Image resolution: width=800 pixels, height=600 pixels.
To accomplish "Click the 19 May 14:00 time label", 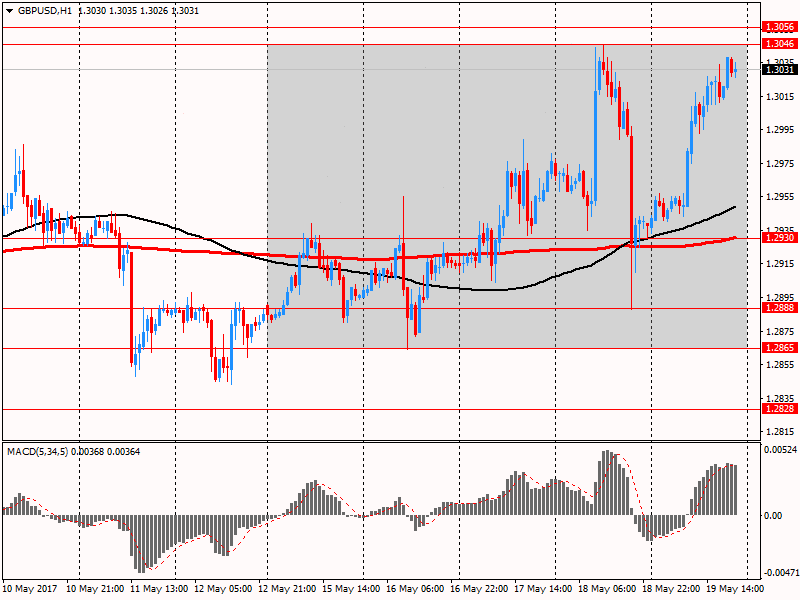I will click(x=735, y=589).
